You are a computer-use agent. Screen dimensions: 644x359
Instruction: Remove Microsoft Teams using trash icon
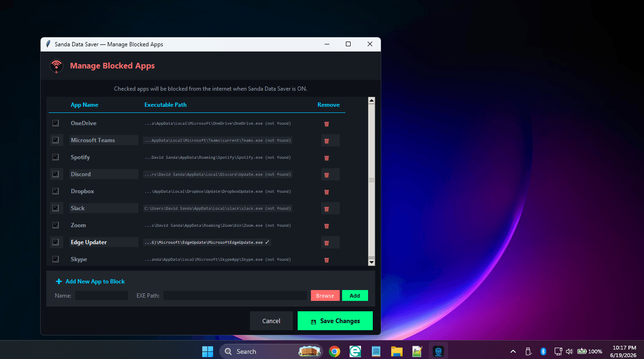tap(326, 141)
